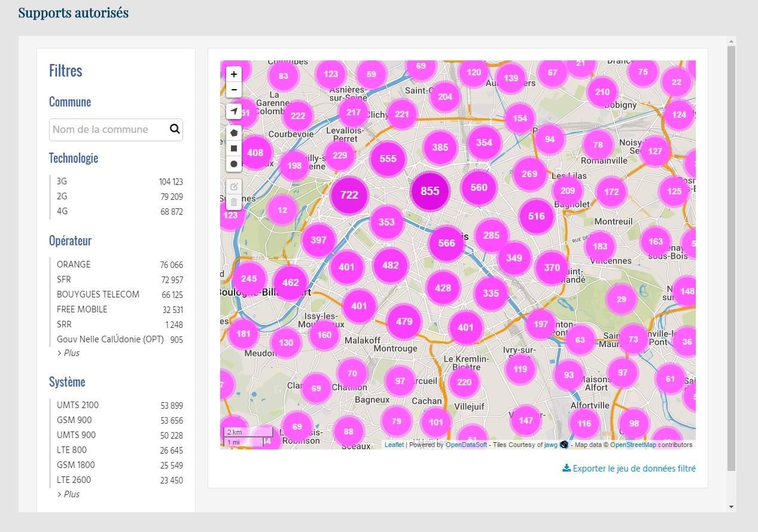Zoom in on the map
This screenshot has width=758, height=532.
click(x=233, y=74)
